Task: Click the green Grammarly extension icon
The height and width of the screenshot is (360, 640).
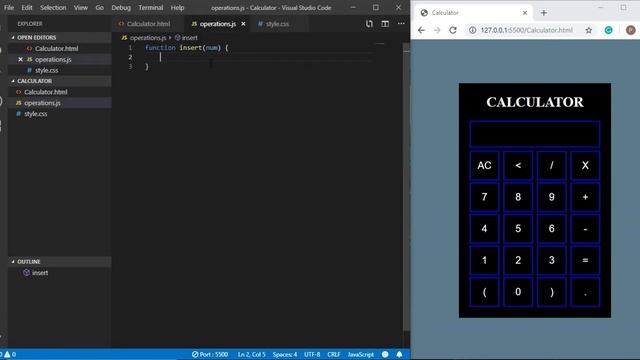Action: [608, 30]
